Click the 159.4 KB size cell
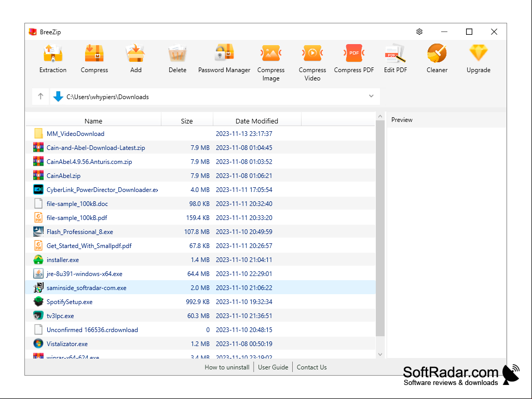 198,218
